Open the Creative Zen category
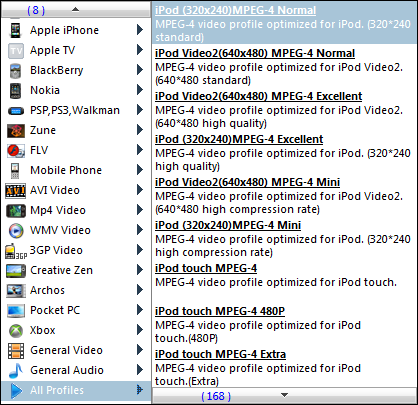This screenshot has height=405, width=418. tap(76, 270)
